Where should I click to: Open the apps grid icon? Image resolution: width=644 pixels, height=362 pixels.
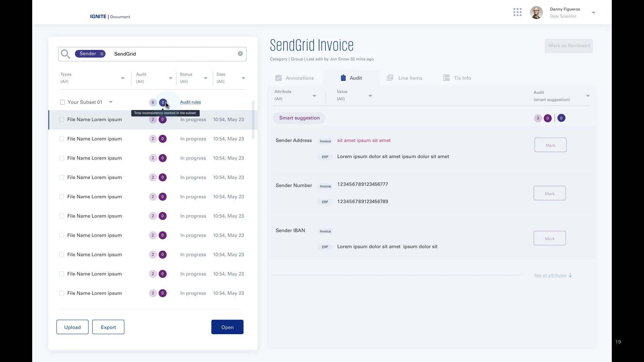tap(517, 12)
